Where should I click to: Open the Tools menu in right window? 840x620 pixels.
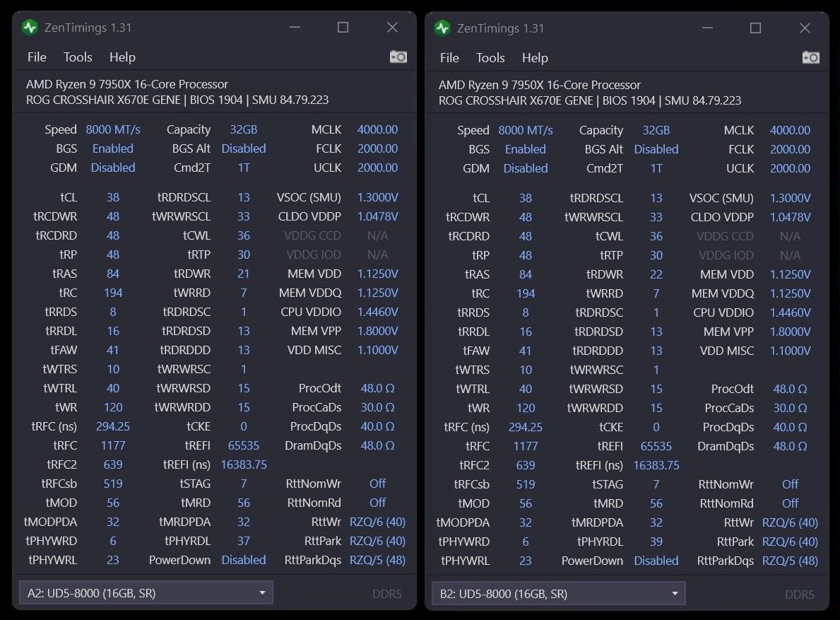pyautogui.click(x=490, y=58)
